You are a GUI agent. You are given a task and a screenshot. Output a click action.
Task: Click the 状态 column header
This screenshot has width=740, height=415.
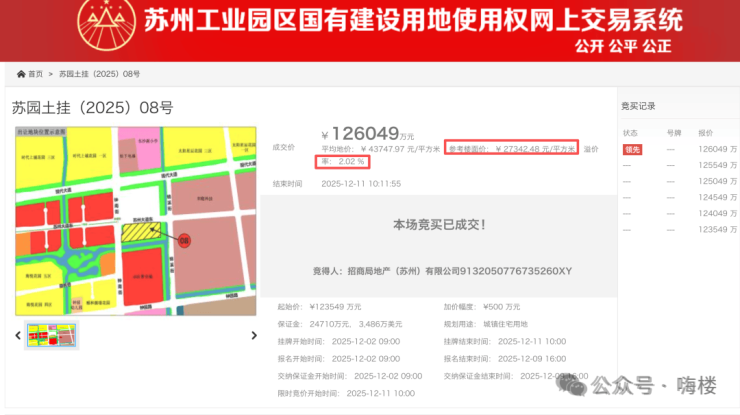[630, 132]
